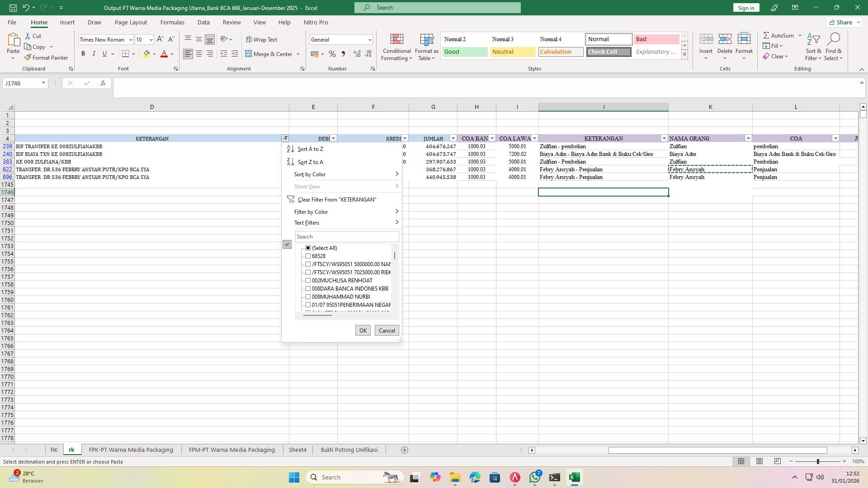Screen dimensions: 868x488
Task: Open the NAMA ORANG column filter dropdown
Action: (748, 139)
